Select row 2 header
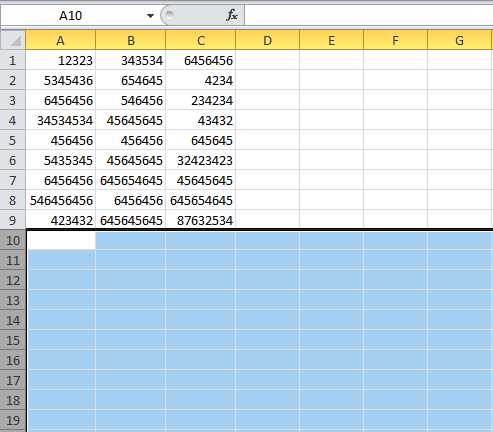This screenshot has width=493, height=432. point(13,80)
